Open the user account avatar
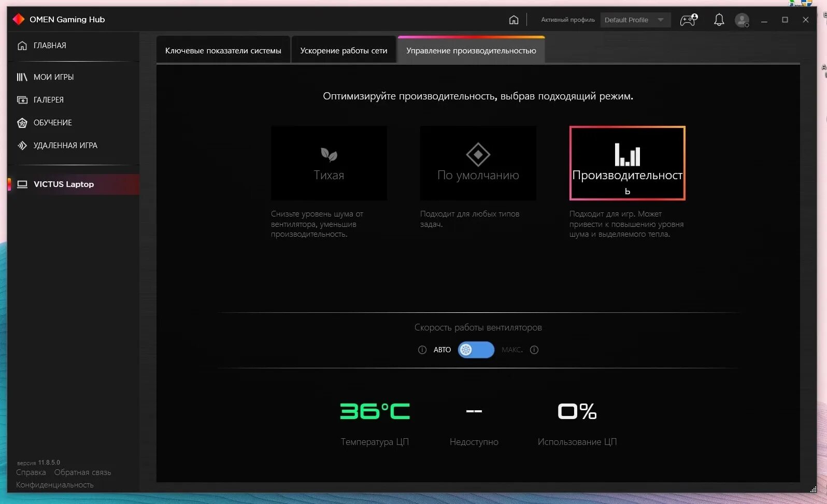 pos(742,20)
